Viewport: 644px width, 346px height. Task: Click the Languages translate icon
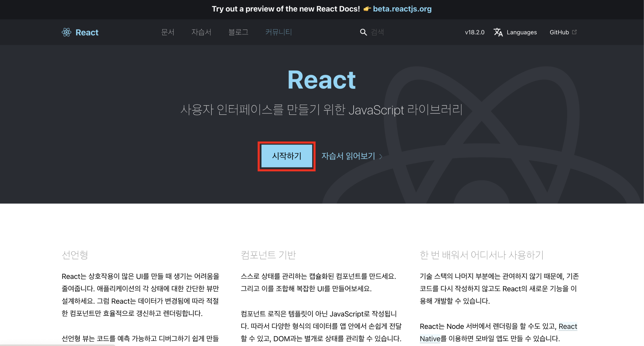tap(498, 32)
